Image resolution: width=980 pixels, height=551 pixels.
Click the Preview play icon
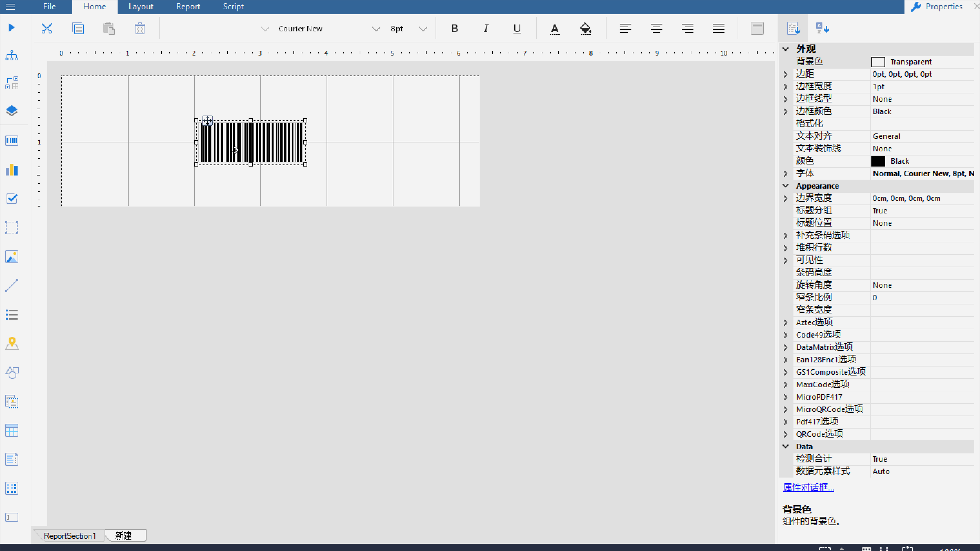coord(11,28)
